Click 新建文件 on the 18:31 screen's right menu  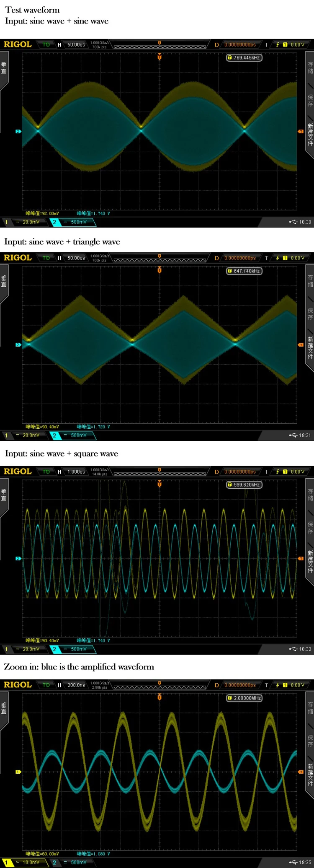click(310, 348)
